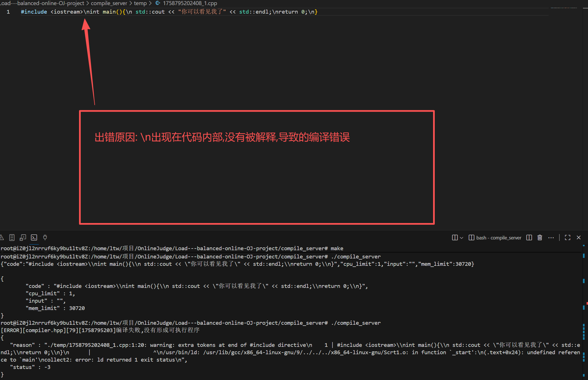Split the bash terminal
This screenshot has width=588, height=380.
(x=529, y=237)
